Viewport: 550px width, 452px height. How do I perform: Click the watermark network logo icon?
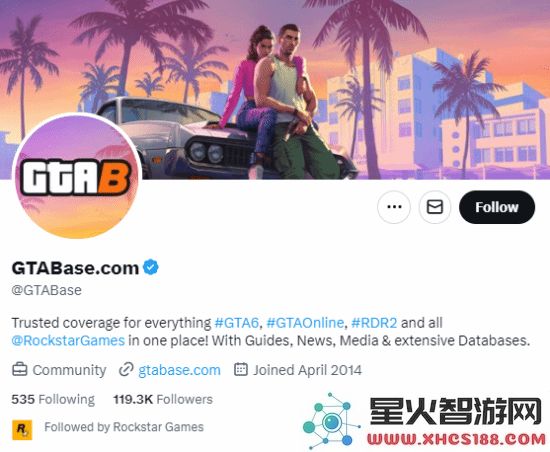pyautogui.click(x=330, y=421)
